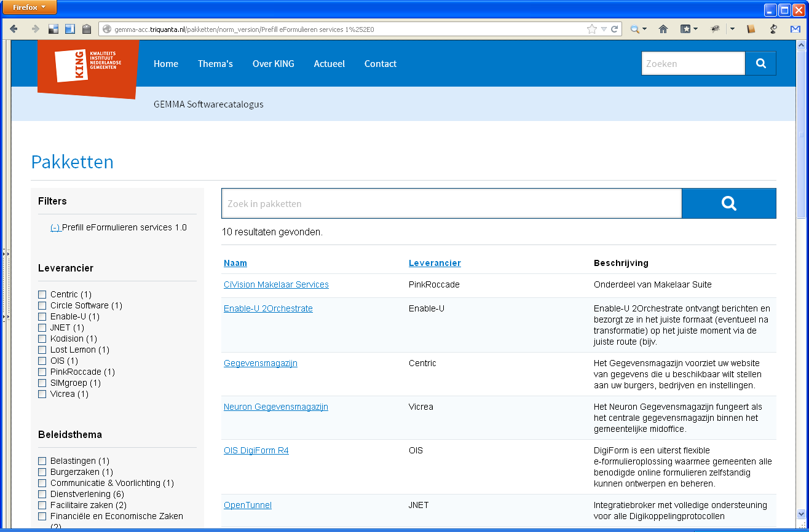Enable the Lost Lemon filter checkbox
The width and height of the screenshot is (809, 532).
coord(42,350)
